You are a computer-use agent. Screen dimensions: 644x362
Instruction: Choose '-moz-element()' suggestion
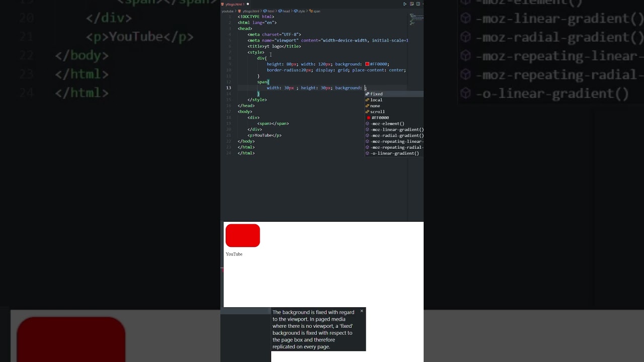point(394,124)
